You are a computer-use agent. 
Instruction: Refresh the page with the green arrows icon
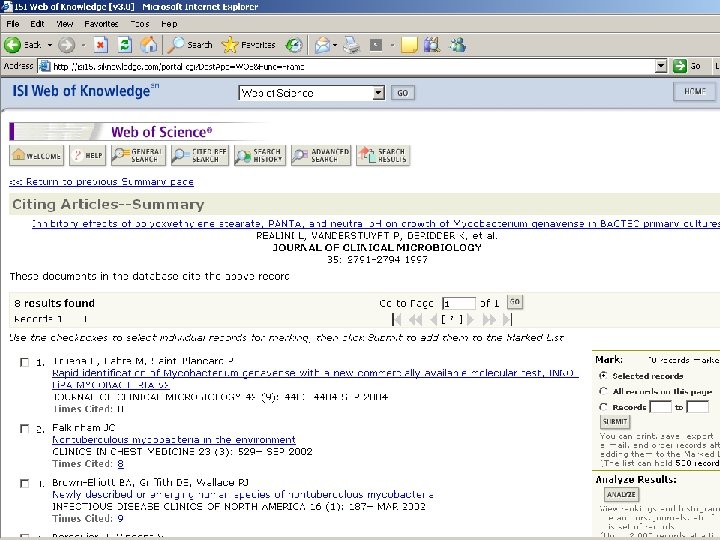124,45
